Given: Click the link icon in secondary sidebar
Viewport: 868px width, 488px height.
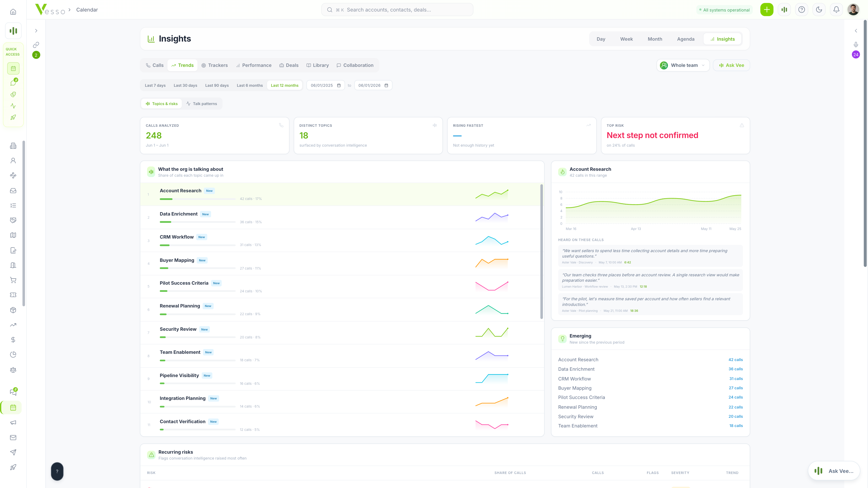Looking at the screenshot, I should [36, 45].
